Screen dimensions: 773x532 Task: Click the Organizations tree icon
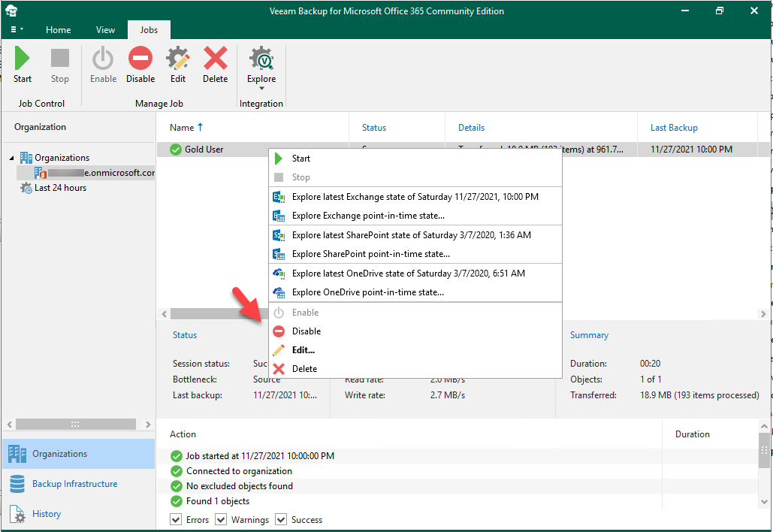26,158
